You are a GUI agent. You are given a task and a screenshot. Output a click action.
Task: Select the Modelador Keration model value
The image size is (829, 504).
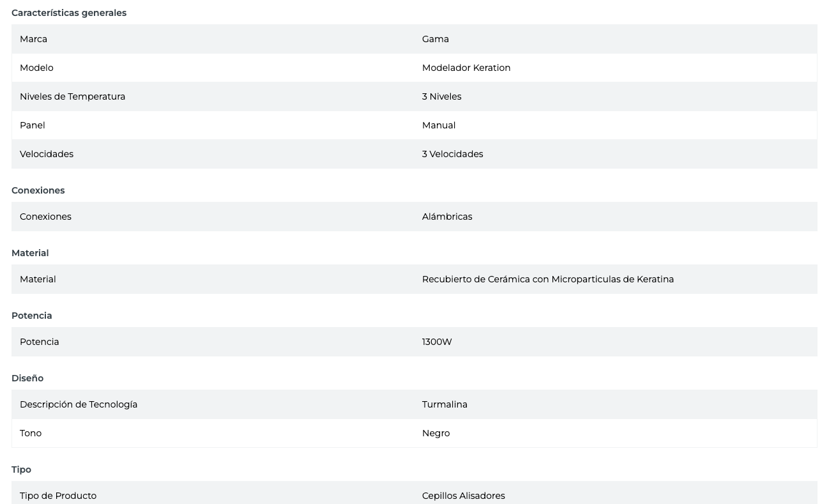466,68
